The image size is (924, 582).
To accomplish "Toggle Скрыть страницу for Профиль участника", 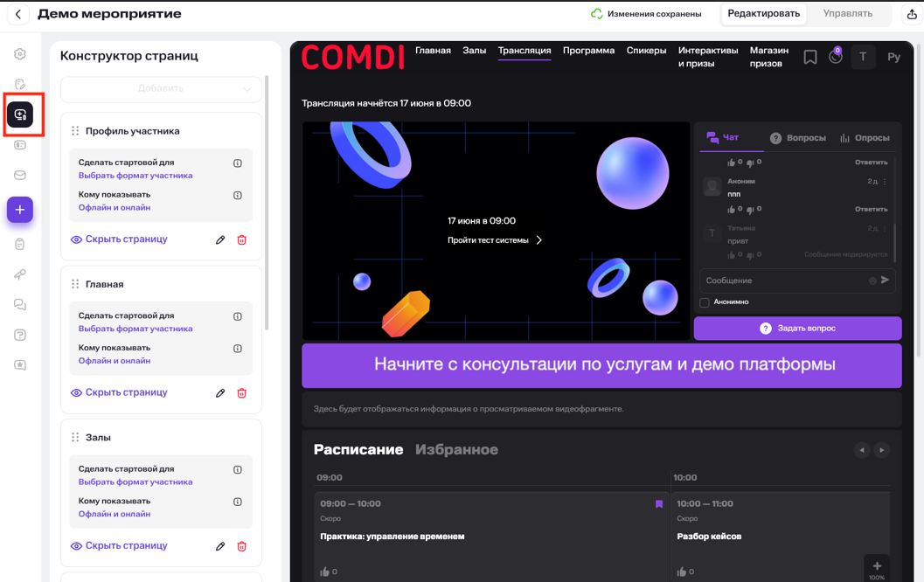I will tap(119, 239).
